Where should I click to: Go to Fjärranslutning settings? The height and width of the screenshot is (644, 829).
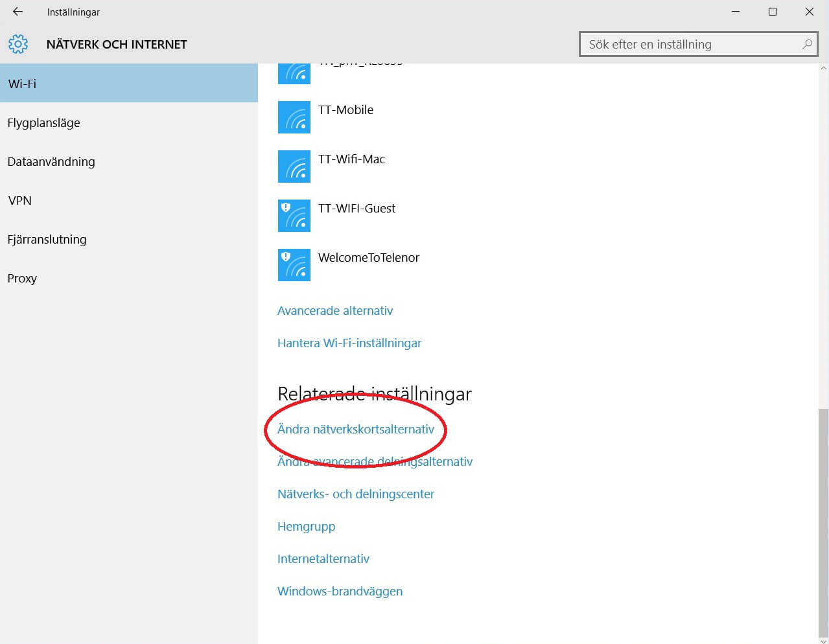[47, 239]
